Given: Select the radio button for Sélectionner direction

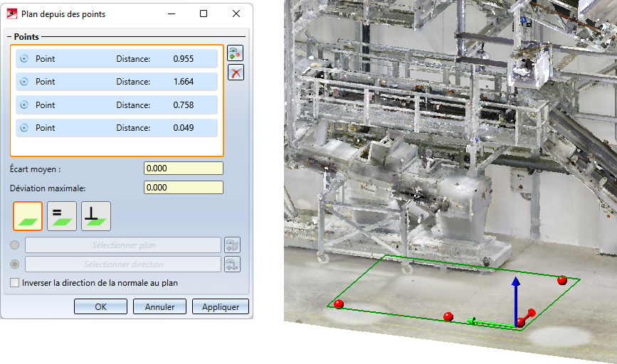Looking at the screenshot, I should [x=16, y=264].
